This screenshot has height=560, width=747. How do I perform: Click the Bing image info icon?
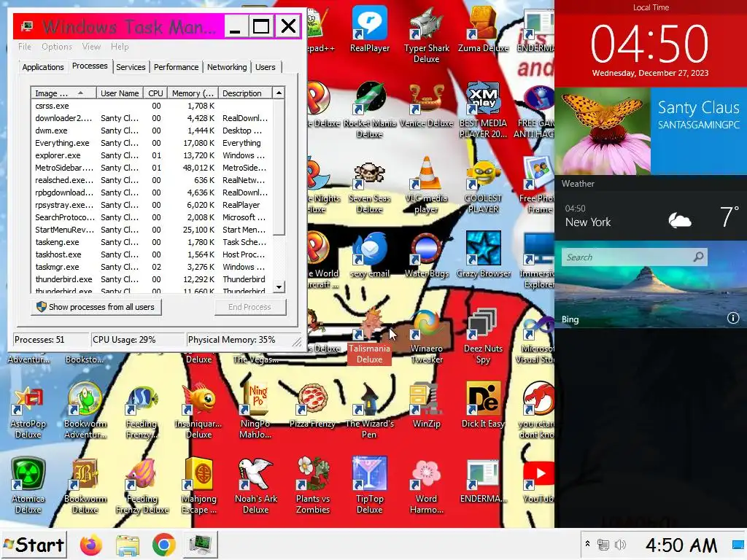[x=732, y=318]
